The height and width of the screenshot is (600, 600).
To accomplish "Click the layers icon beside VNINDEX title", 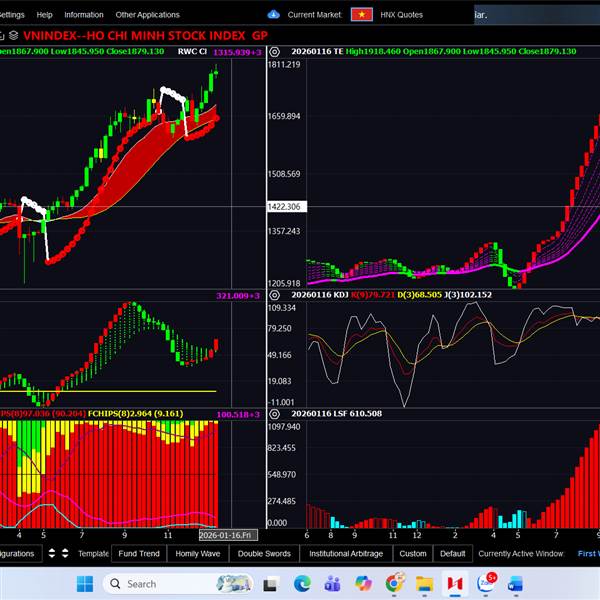I will (x=14, y=34).
